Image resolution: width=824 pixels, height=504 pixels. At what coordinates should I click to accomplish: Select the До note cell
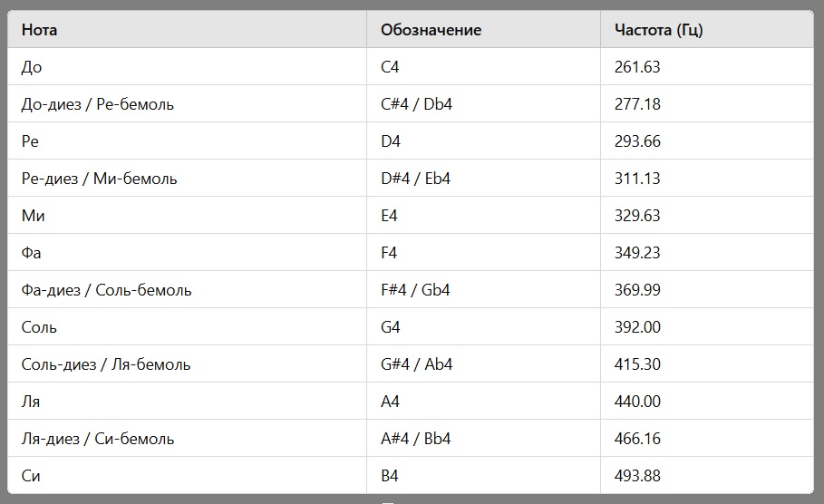click(187, 67)
